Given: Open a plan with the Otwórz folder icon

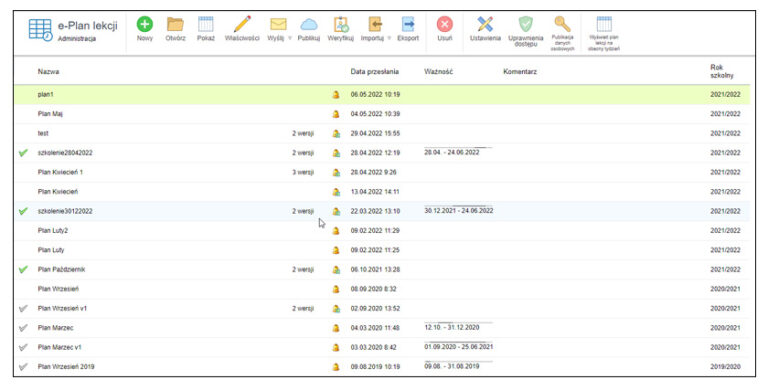Looking at the screenshot, I should click(175, 24).
